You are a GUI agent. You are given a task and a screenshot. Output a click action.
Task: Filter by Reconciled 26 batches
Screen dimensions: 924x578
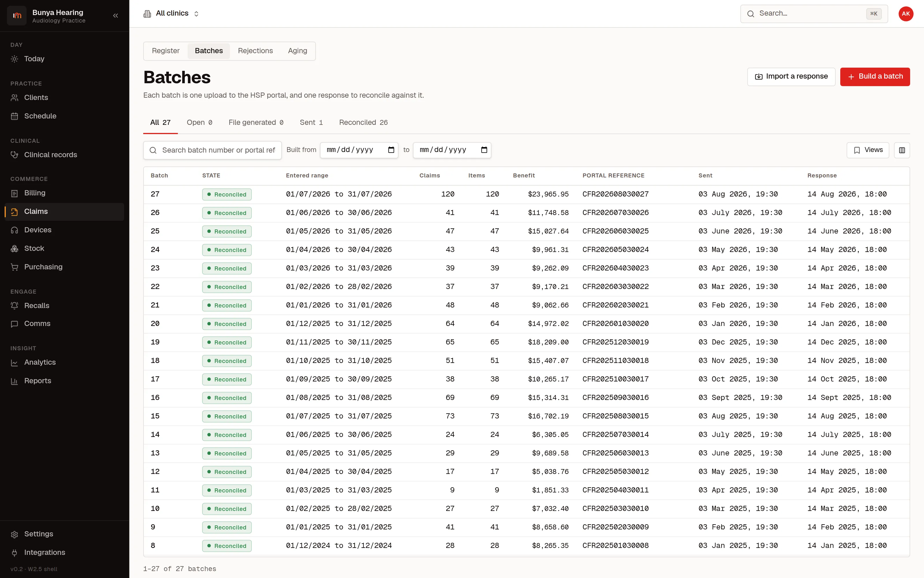(363, 122)
